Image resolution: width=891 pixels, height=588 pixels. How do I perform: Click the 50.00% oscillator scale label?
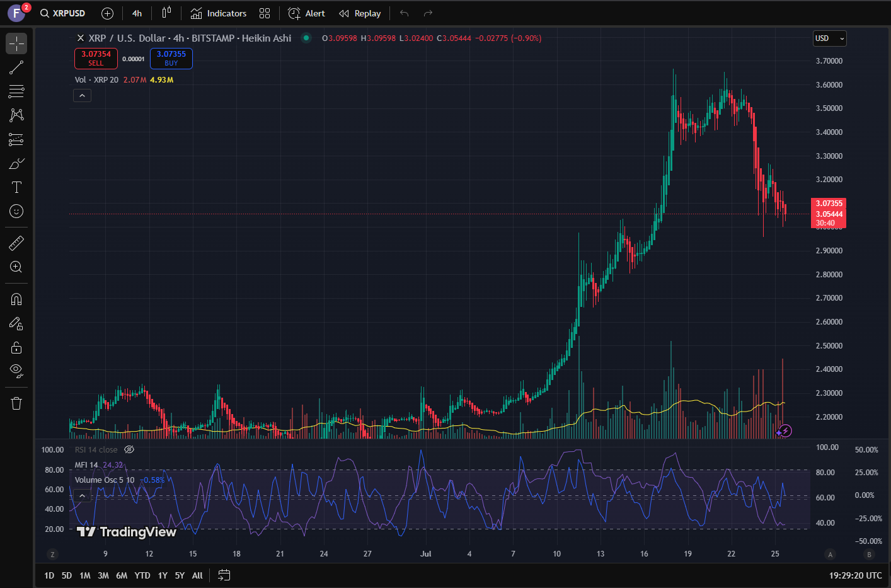pyautogui.click(x=866, y=450)
